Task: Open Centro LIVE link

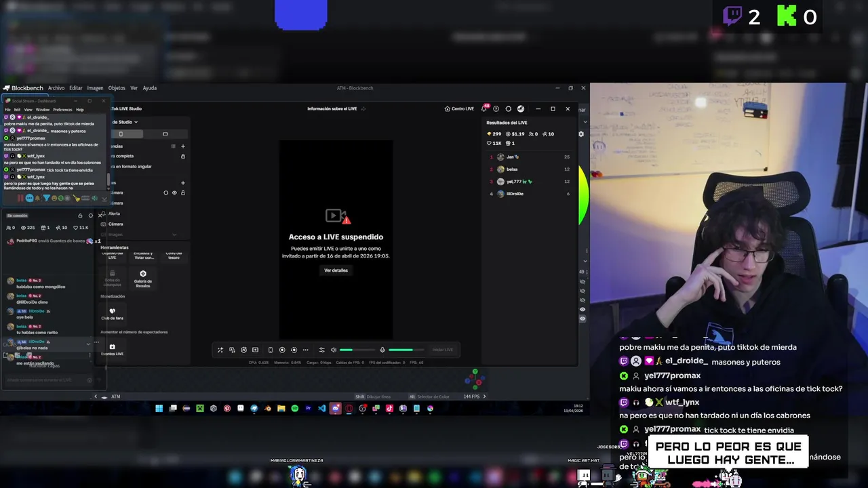Action: click(459, 108)
